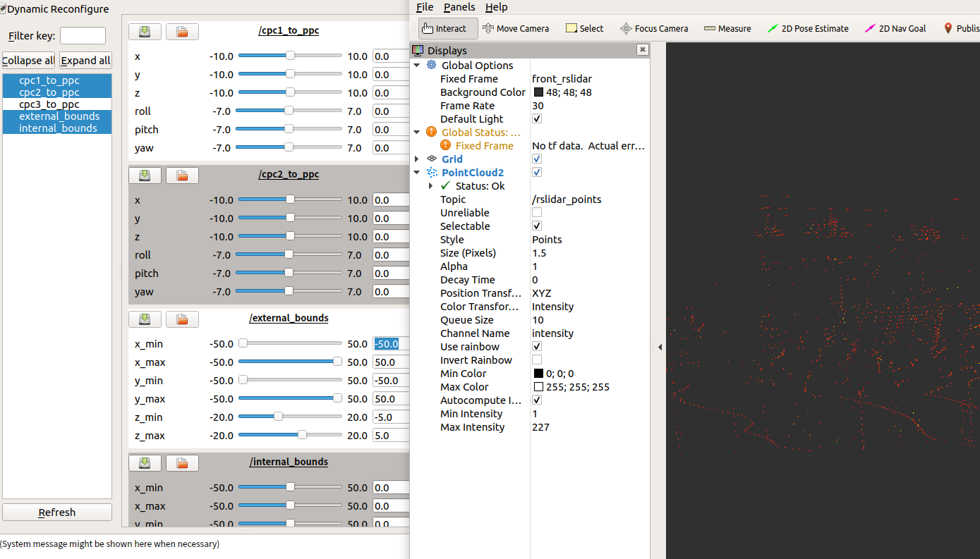Open the Fixed Frame front_rslidar dropdown
This screenshot has height=559, width=980.
(589, 78)
